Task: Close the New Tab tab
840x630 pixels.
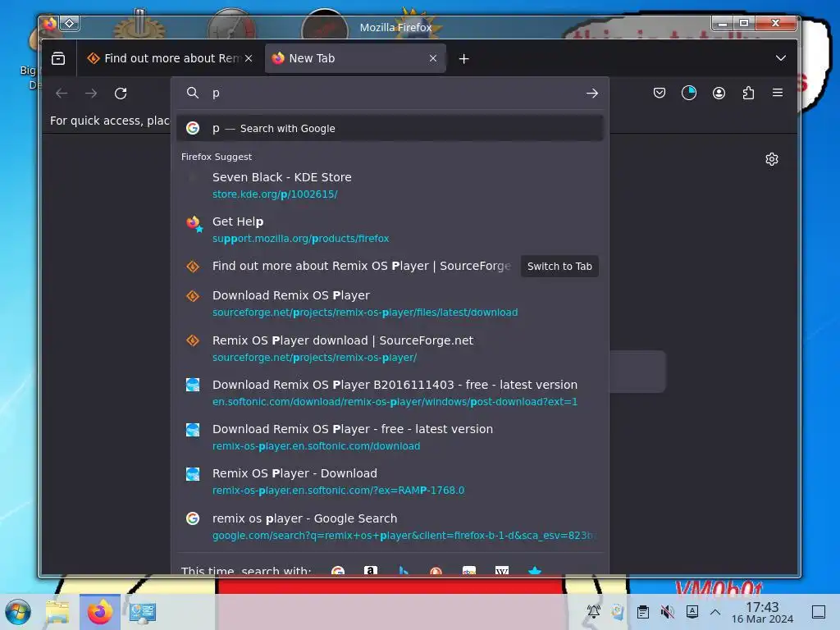Action: [x=433, y=58]
